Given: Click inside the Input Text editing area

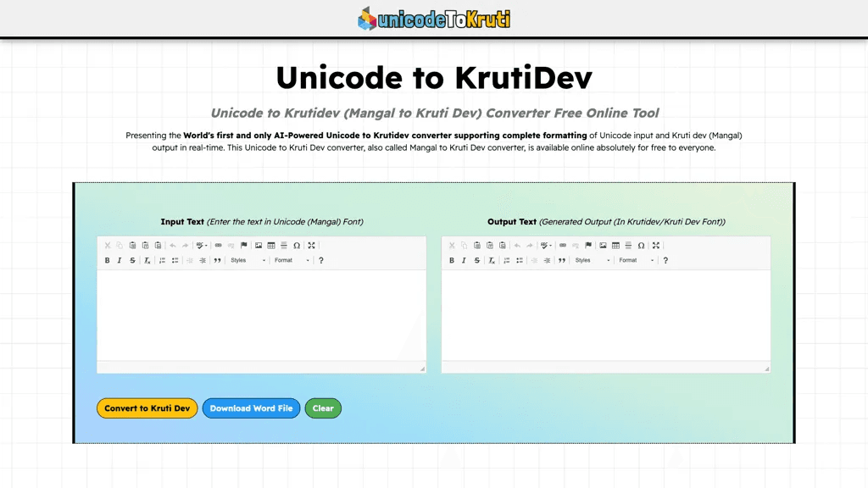Looking at the screenshot, I should 261,315.
